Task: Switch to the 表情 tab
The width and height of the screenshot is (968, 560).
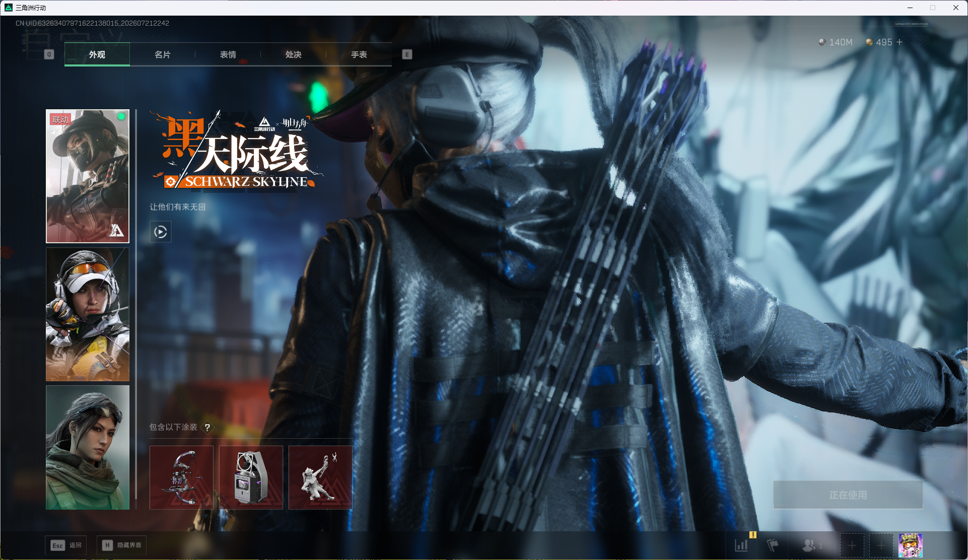Action: pos(228,54)
